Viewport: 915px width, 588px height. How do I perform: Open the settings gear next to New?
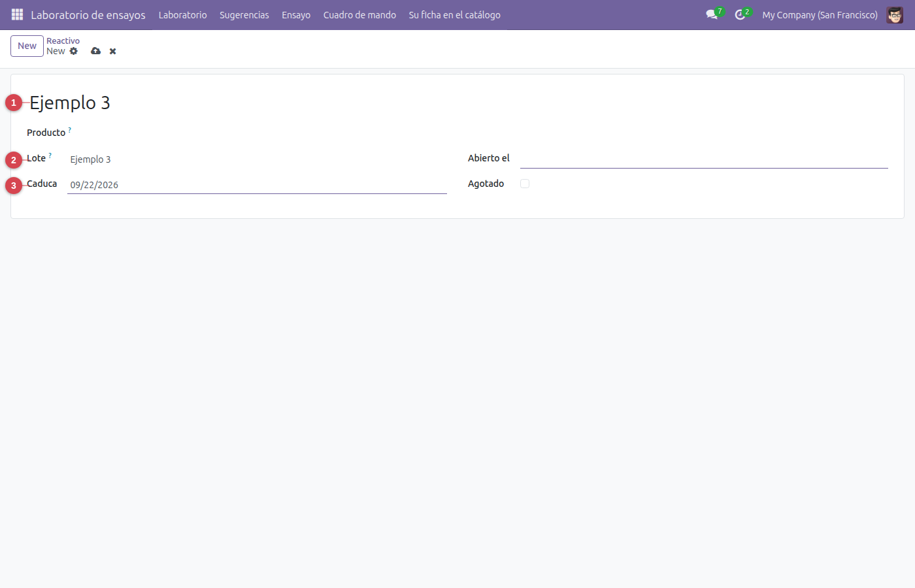(74, 51)
